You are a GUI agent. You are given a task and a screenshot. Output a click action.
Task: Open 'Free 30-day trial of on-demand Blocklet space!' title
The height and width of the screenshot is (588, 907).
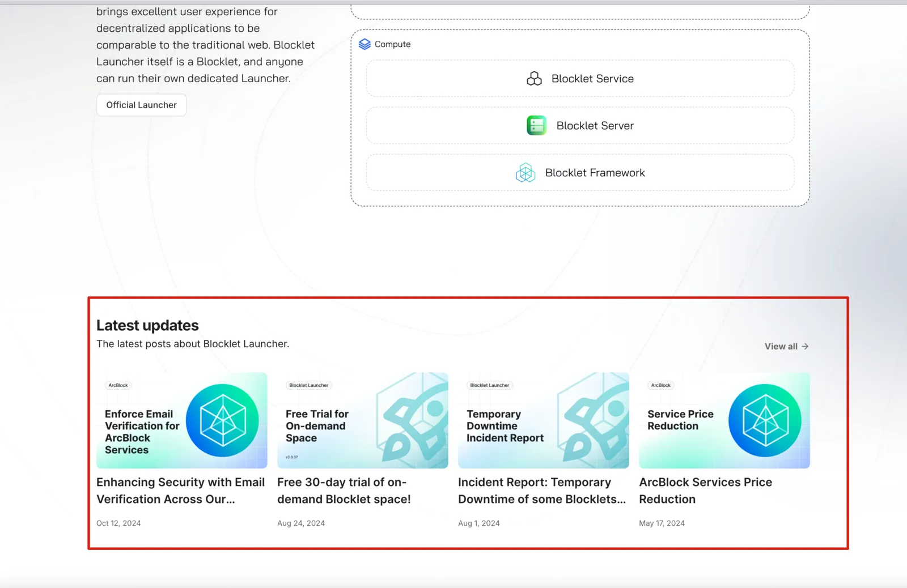click(344, 491)
